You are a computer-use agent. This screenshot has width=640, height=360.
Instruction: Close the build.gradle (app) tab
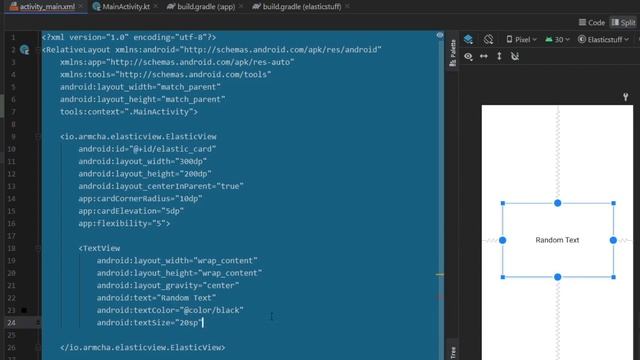coord(241,7)
